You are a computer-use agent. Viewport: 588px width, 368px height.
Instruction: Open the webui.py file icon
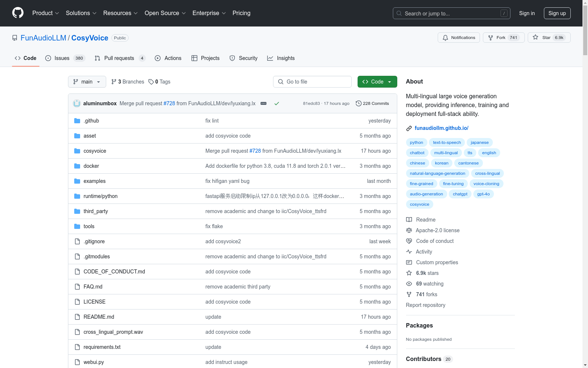(77, 362)
